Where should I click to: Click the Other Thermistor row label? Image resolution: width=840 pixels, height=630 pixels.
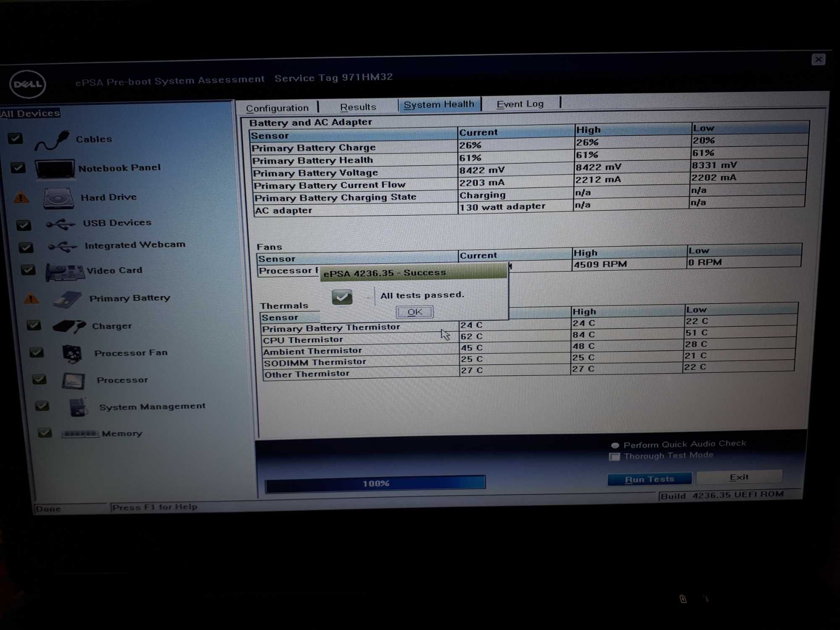coord(307,374)
